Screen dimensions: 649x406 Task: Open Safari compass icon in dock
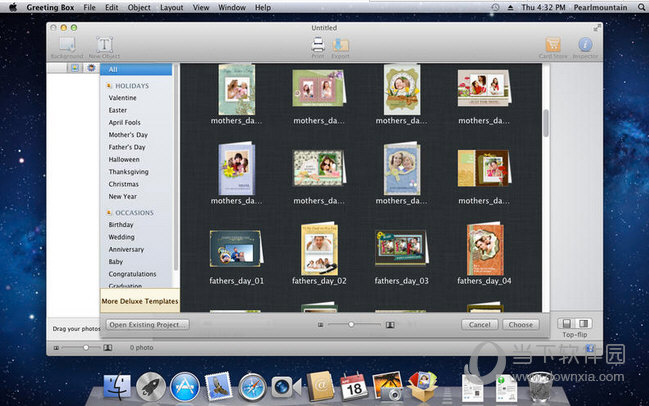[252, 387]
